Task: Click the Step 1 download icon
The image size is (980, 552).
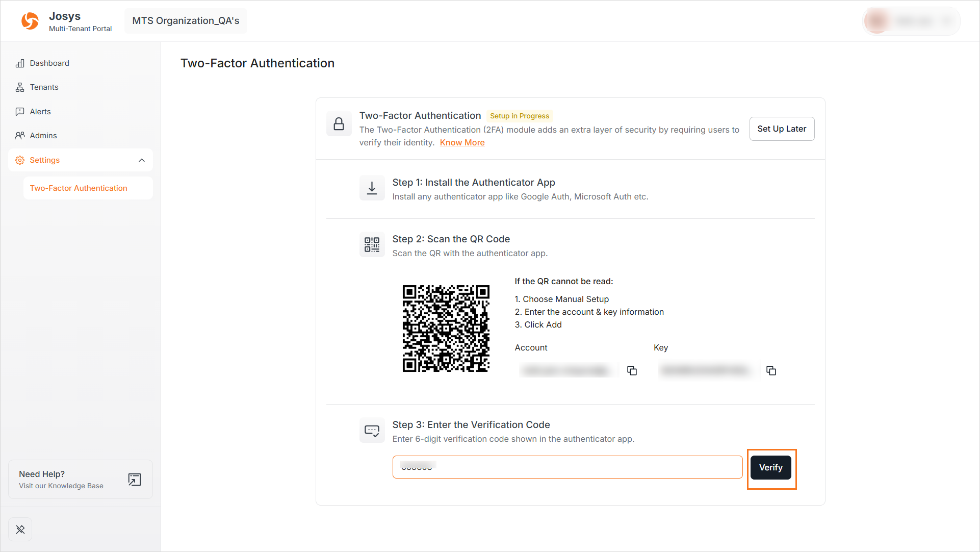Action: click(x=372, y=188)
